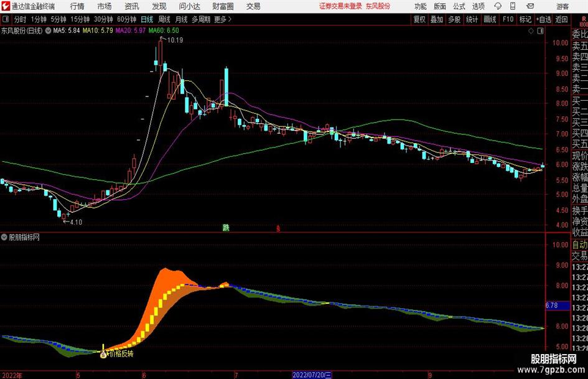Image resolution: width=588 pixels, height=379 pixels.
Task: Open the 发现 menu
Action: [159, 6]
